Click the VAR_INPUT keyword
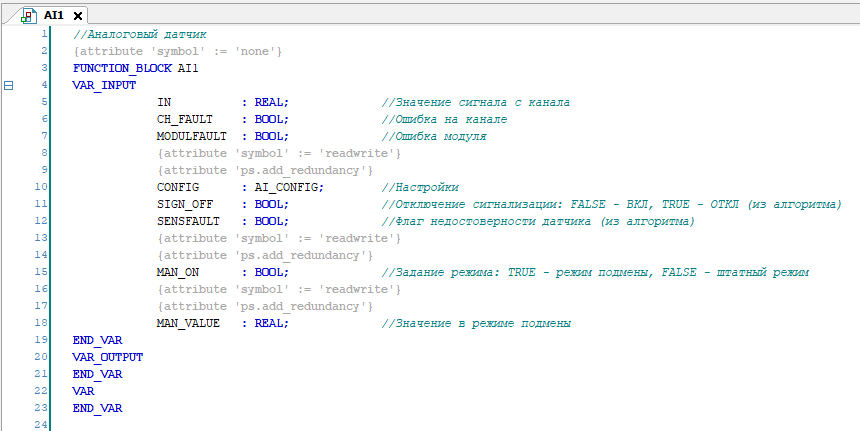860x431 pixels. click(x=104, y=85)
